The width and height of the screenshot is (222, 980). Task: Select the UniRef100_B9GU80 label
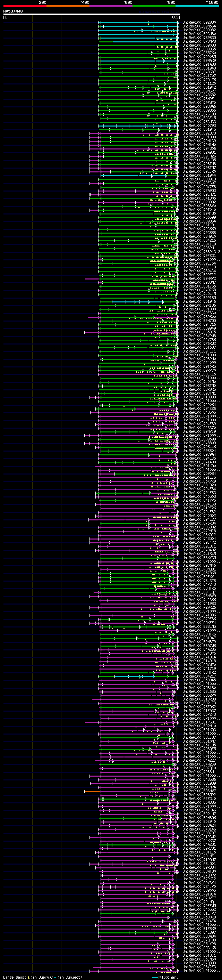click(199, 34)
